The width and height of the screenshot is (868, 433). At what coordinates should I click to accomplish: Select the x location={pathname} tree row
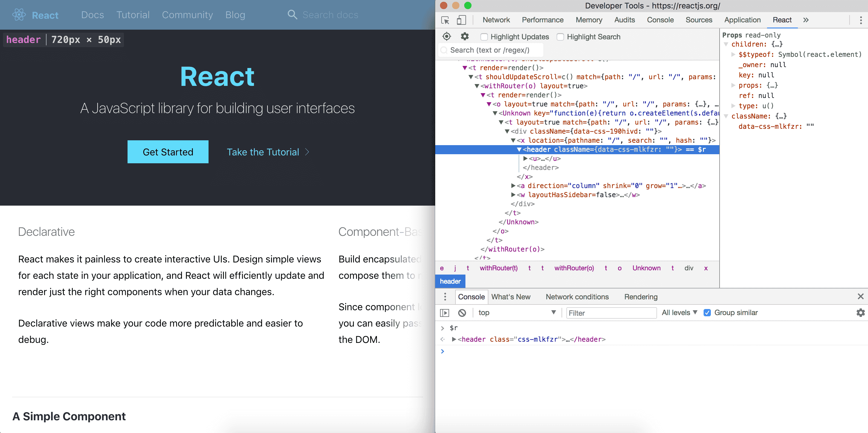pos(578,140)
